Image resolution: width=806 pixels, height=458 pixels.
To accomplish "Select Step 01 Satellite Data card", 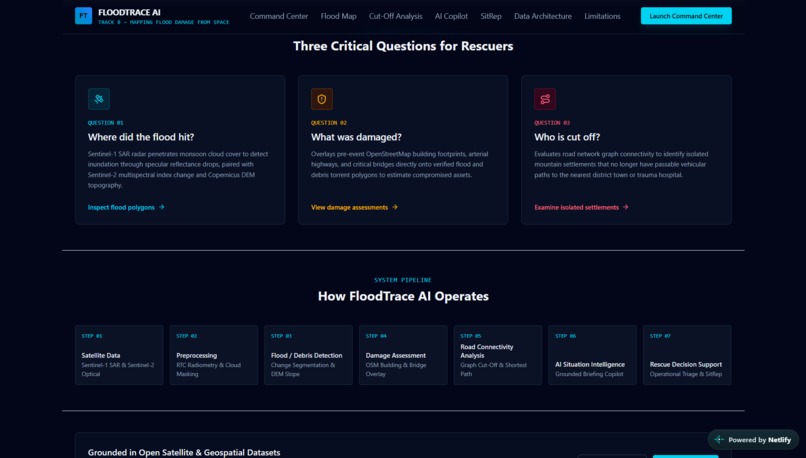I will click(x=119, y=355).
